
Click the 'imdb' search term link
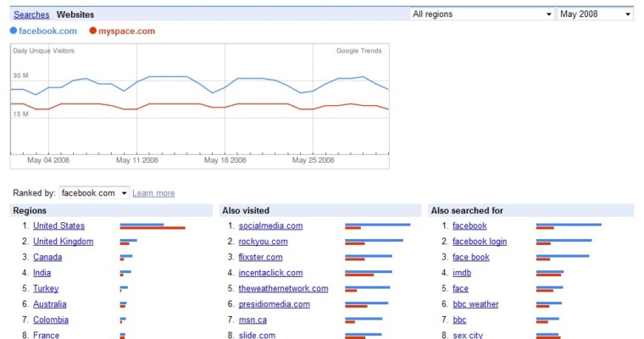pos(462,273)
